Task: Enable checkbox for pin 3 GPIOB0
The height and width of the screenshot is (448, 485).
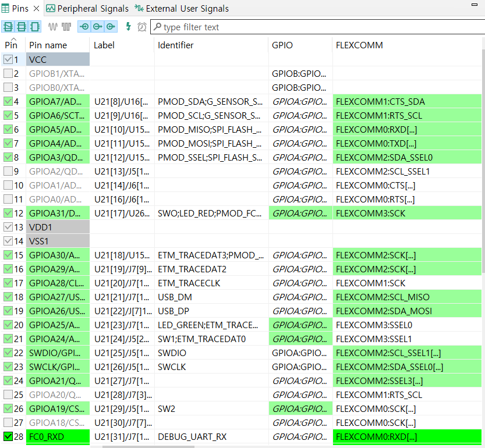Action: [8, 87]
